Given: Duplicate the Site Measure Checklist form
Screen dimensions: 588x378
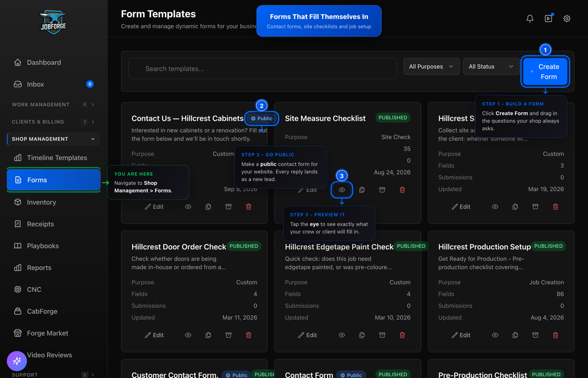Looking at the screenshot, I should [362, 190].
